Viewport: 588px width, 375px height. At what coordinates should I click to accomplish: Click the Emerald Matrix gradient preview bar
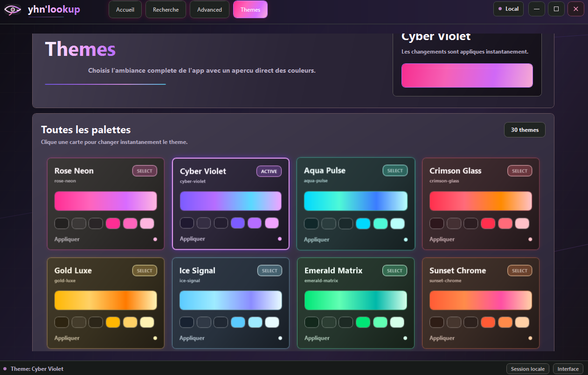(x=356, y=300)
